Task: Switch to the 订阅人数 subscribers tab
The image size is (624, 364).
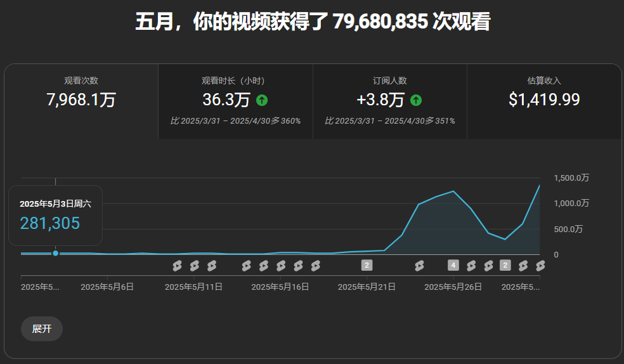Action: click(390, 101)
